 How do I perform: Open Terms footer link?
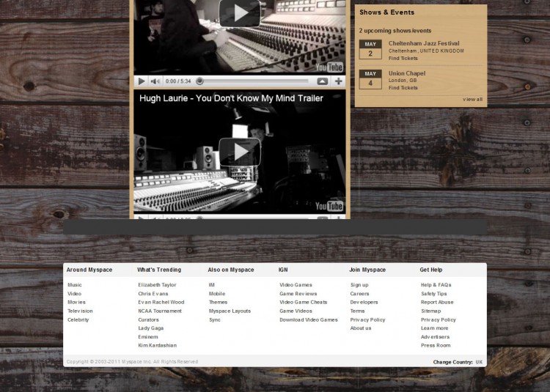[357, 311]
